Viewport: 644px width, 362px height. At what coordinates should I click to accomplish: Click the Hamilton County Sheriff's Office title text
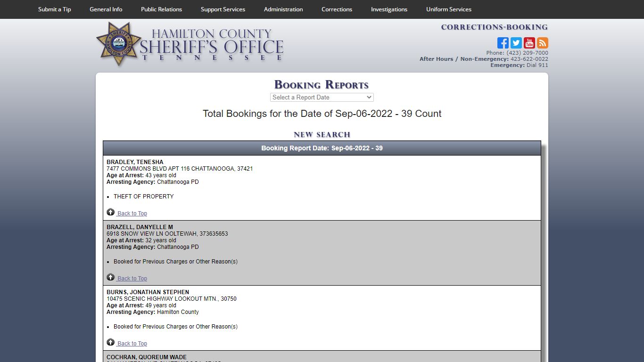212,45
